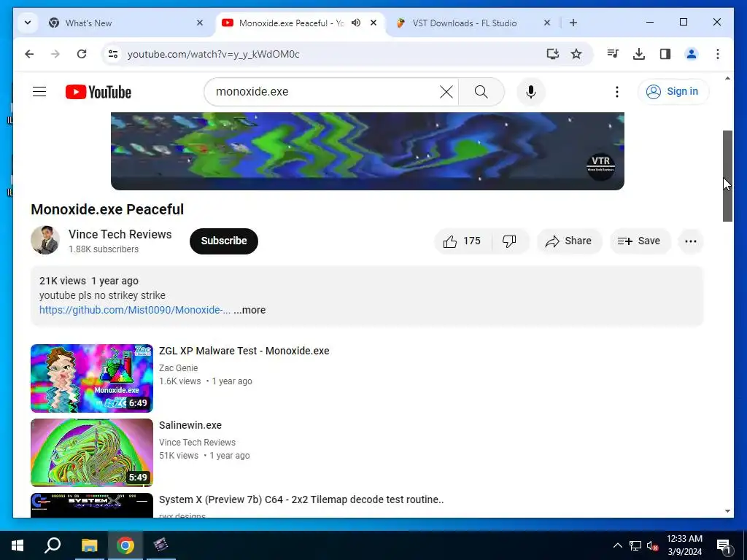Close the What's New tab
The image size is (747, 560).
tap(200, 23)
